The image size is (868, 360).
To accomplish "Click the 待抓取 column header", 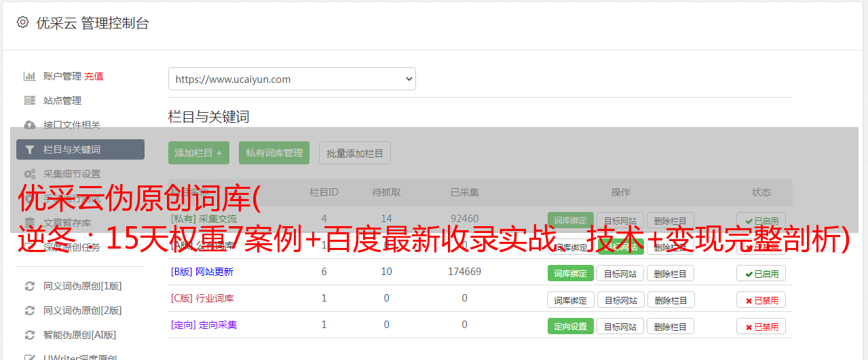I will click(387, 192).
